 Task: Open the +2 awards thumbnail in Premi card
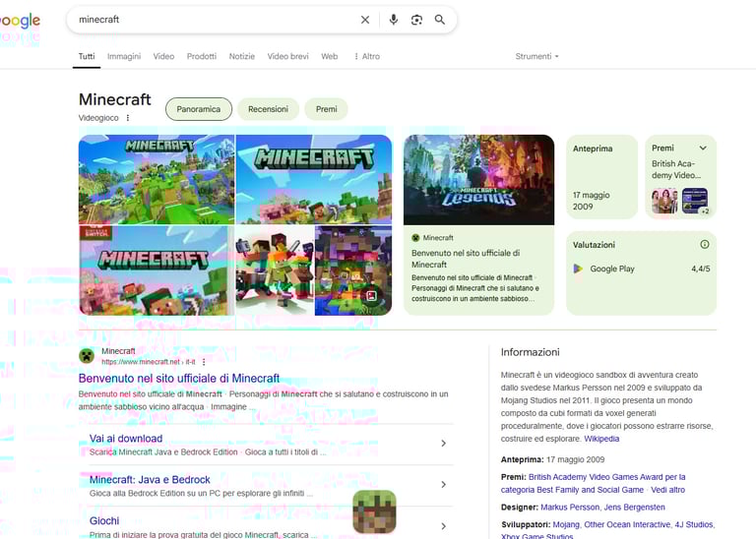point(695,202)
